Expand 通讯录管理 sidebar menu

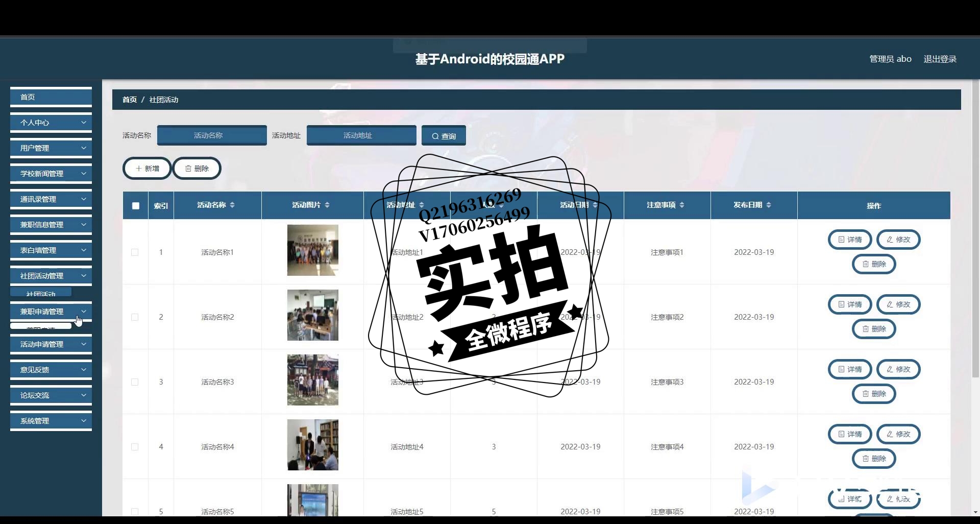tap(51, 199)
